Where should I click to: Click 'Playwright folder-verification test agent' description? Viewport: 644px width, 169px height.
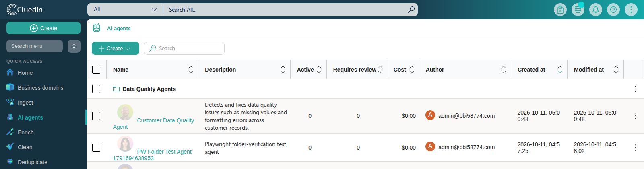(x=246, y=148)
